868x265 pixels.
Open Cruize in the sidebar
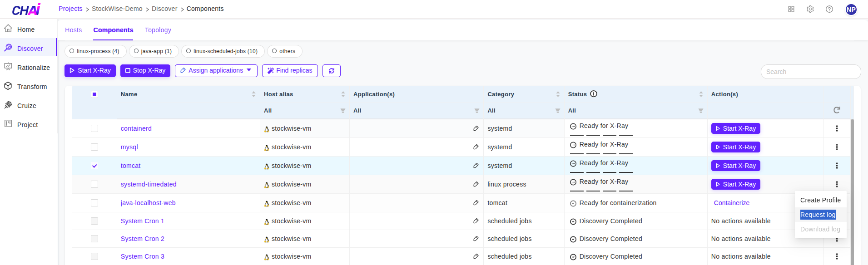[x=28, y=106]
